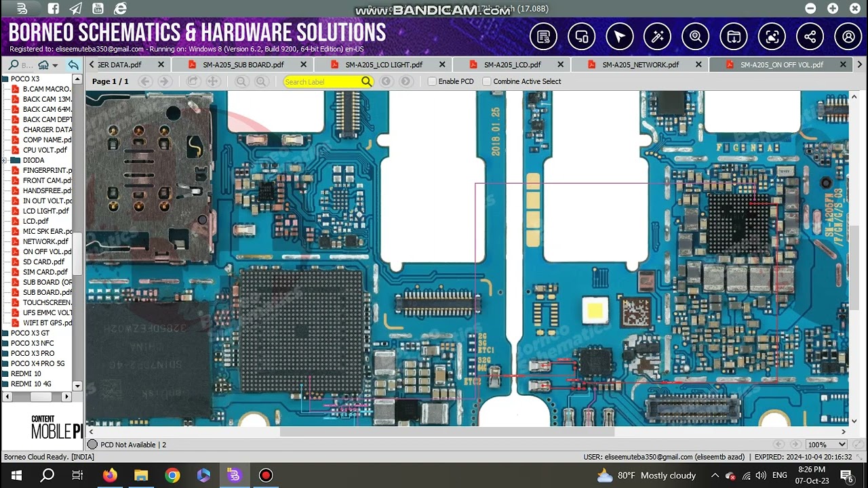Screen dimensions: 868x488
Task: Click the magnifier search circular icon
Action: pyautogui.click(x=696, y=37)
